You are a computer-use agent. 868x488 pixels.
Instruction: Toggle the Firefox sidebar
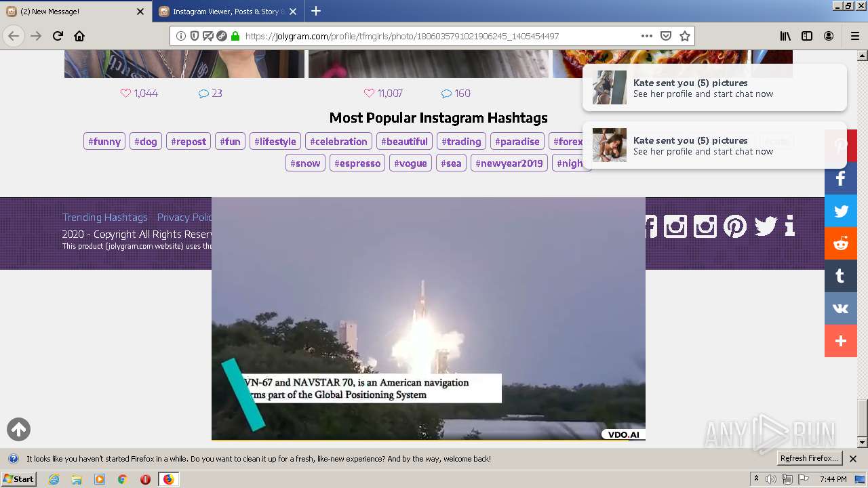(807, 36)
